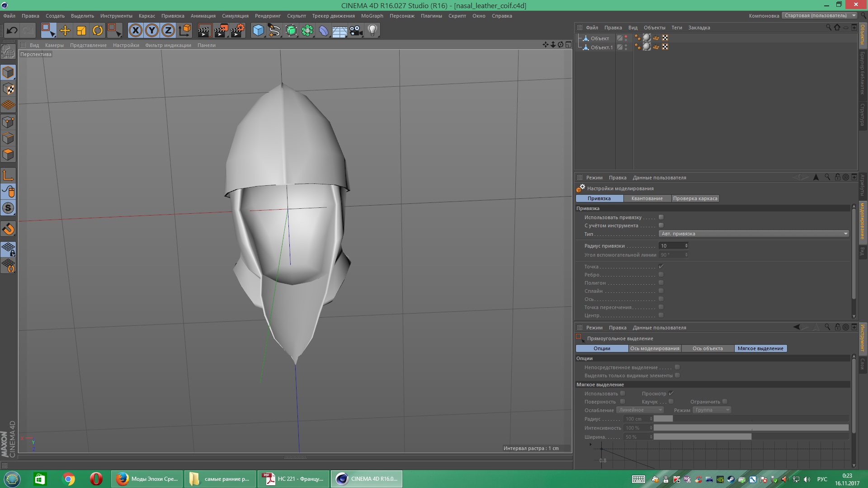Open the floor environment icon

tap(340, 31)
